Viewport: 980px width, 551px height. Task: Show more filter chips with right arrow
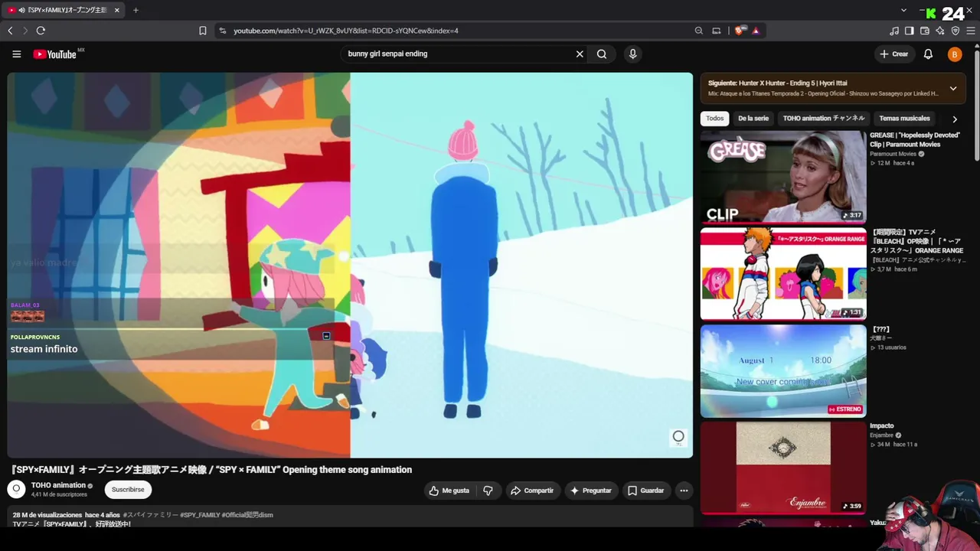[954, 119]
